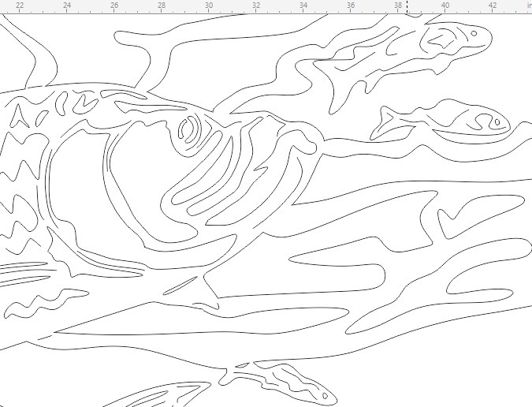
Task: Click the ruler mark labeled 40
Action: (445, 6)
